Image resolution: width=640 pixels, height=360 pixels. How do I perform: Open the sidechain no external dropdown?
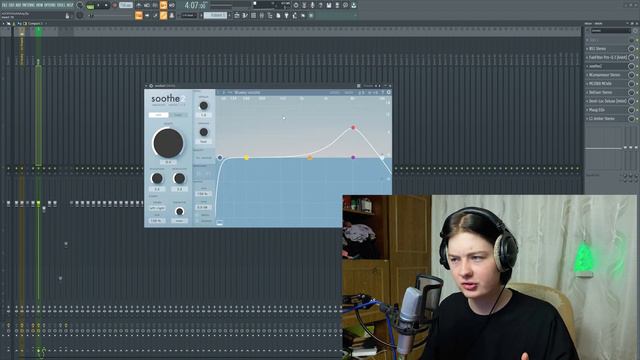pyautogui.click(x=204, y=158)
